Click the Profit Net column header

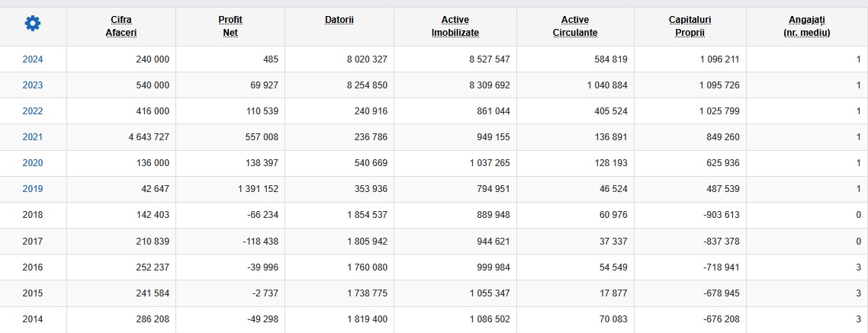point(230,26)
